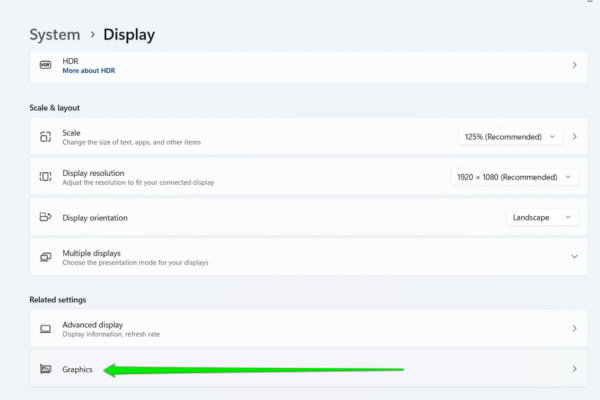This screenshot has width=600, height=400.
Task: Select the Graphics label
Action: (77, 369)
